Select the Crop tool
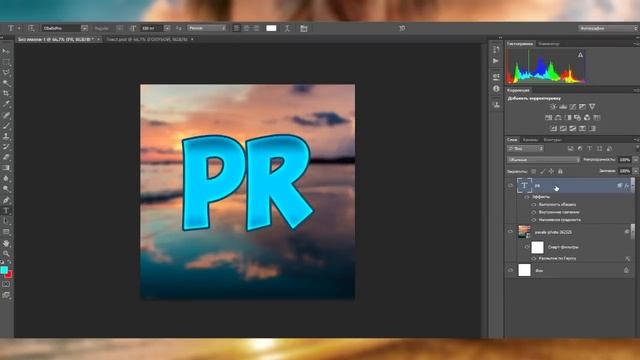640x360 pixels. point(6,93)
